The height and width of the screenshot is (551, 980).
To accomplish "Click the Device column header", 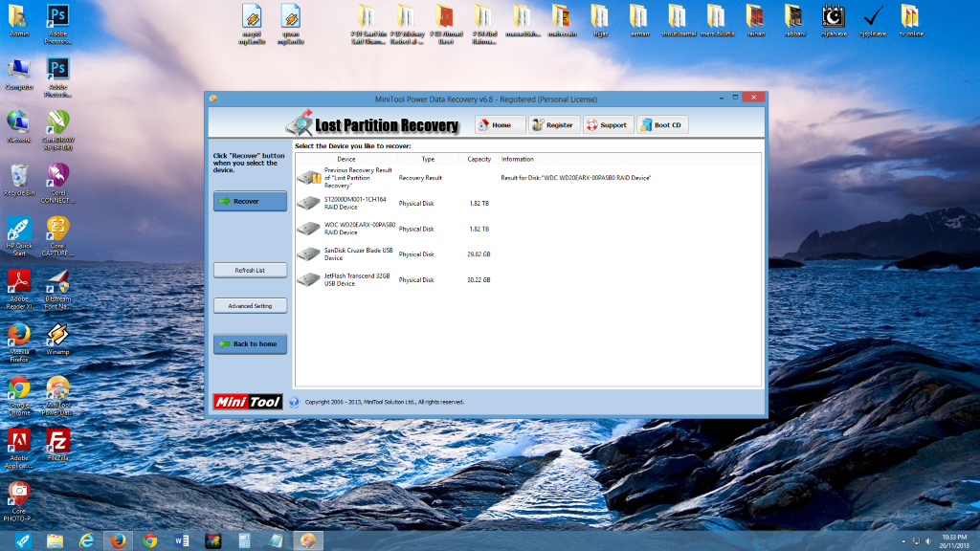I will pos(345,160).
